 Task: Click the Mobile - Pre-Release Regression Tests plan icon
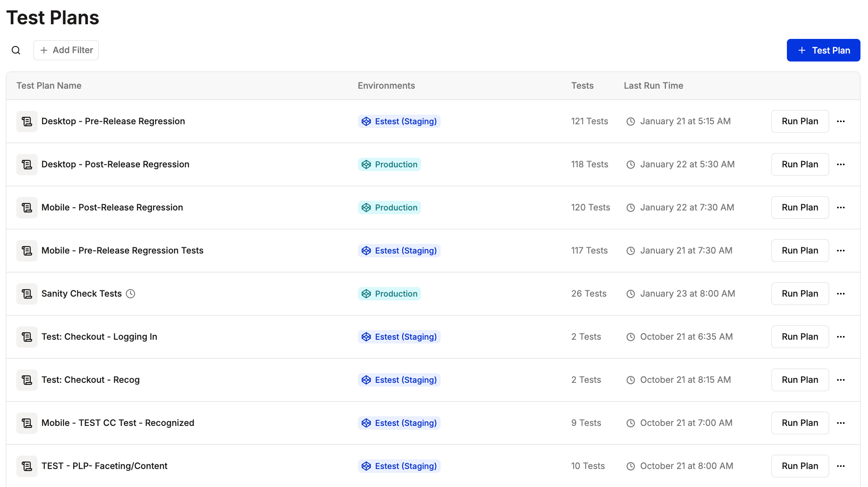[x=27, y=251]
